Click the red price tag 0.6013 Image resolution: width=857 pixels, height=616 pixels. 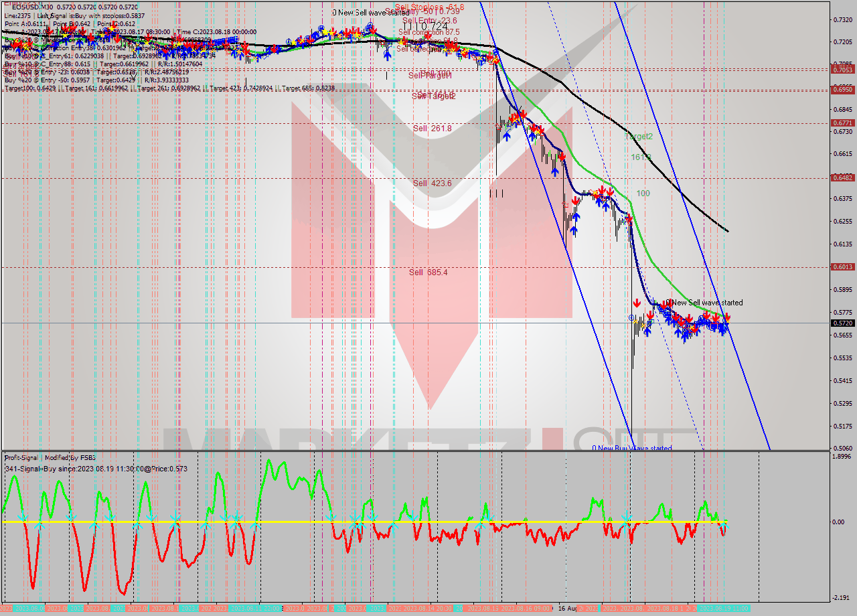pyautogui.click(x=842, y=266)
